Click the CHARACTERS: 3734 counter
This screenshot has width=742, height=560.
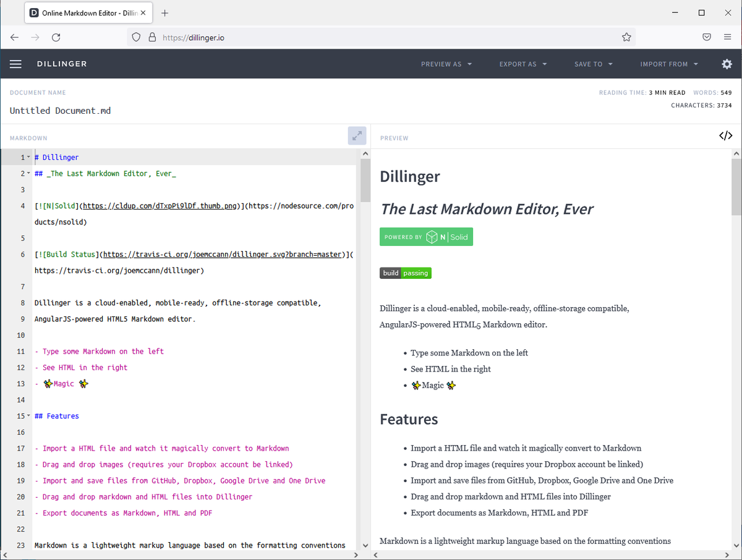(x=701, y=106)
